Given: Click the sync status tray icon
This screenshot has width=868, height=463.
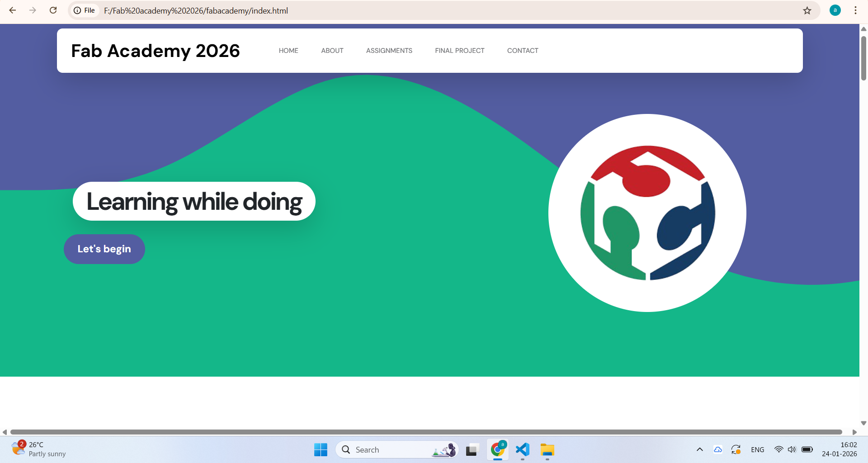Looking at the screenshot, I should tap(736, 449).
